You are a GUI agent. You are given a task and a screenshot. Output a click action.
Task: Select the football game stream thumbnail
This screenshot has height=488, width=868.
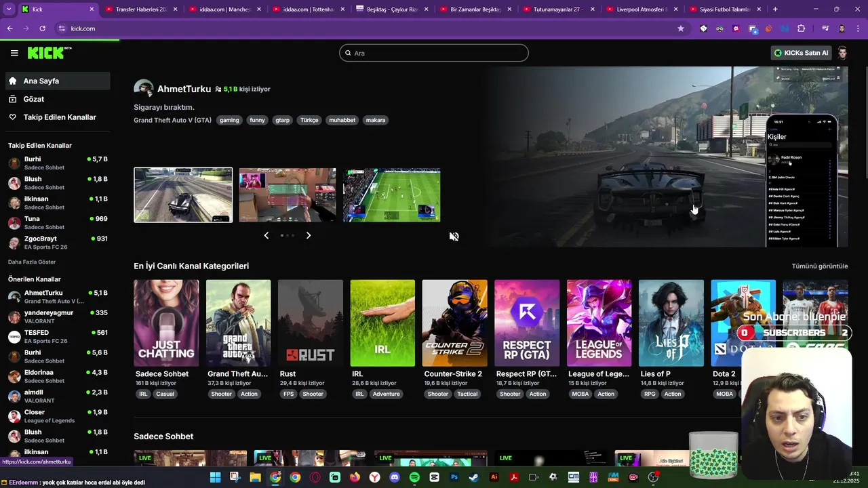(x=391, y=195)
